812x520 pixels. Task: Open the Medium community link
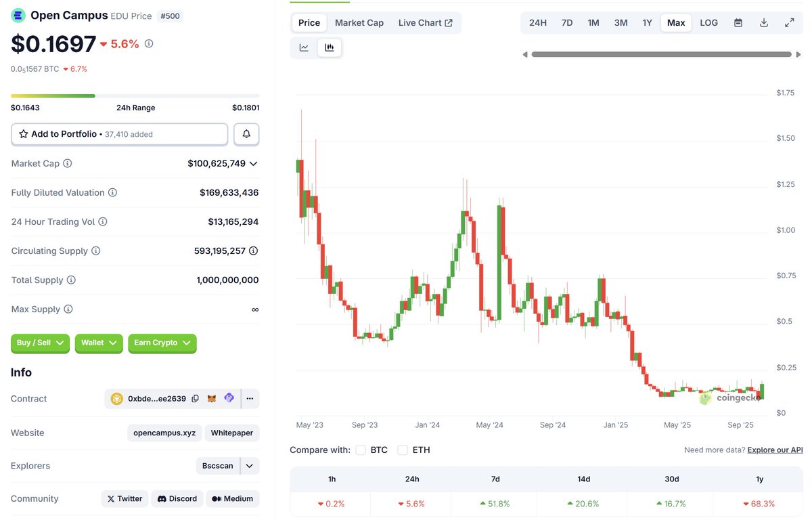click(x=233, y=499)
